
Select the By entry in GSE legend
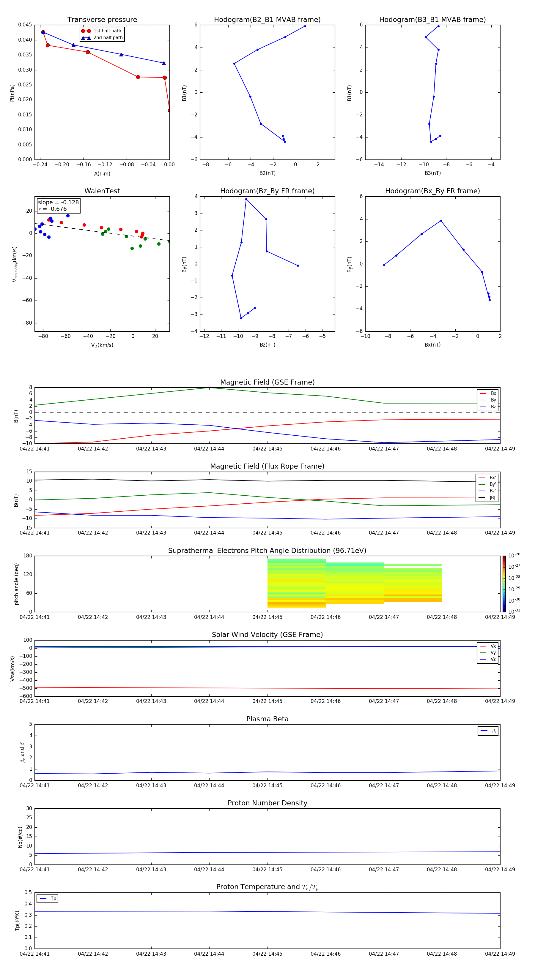tap(488, 400)
